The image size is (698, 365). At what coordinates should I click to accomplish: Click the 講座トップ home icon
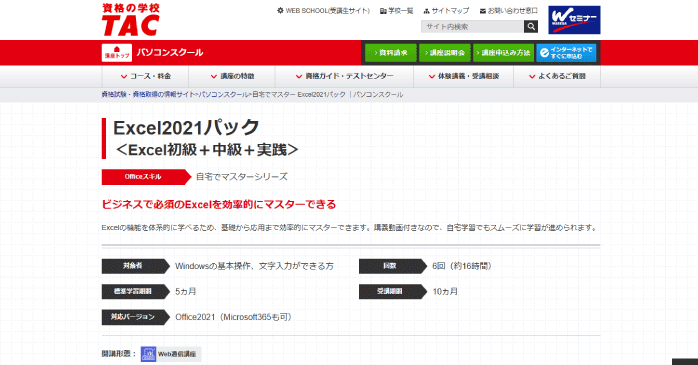coord(117,53)
